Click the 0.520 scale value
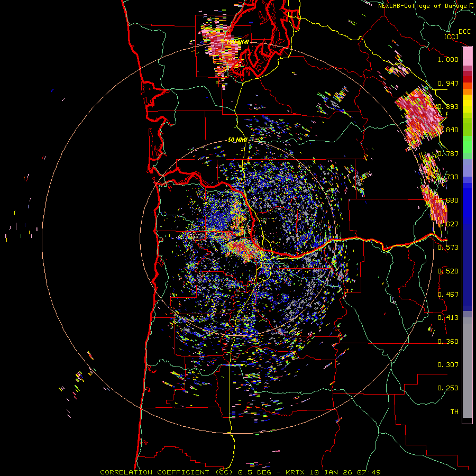This screenshot has width=476, height=476. coord(448,271)
